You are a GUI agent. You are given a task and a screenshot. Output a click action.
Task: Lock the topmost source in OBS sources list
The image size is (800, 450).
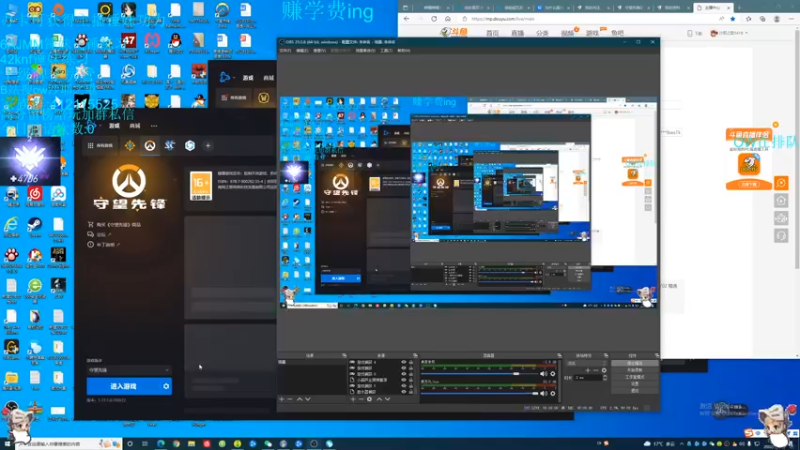click(411, 362)
